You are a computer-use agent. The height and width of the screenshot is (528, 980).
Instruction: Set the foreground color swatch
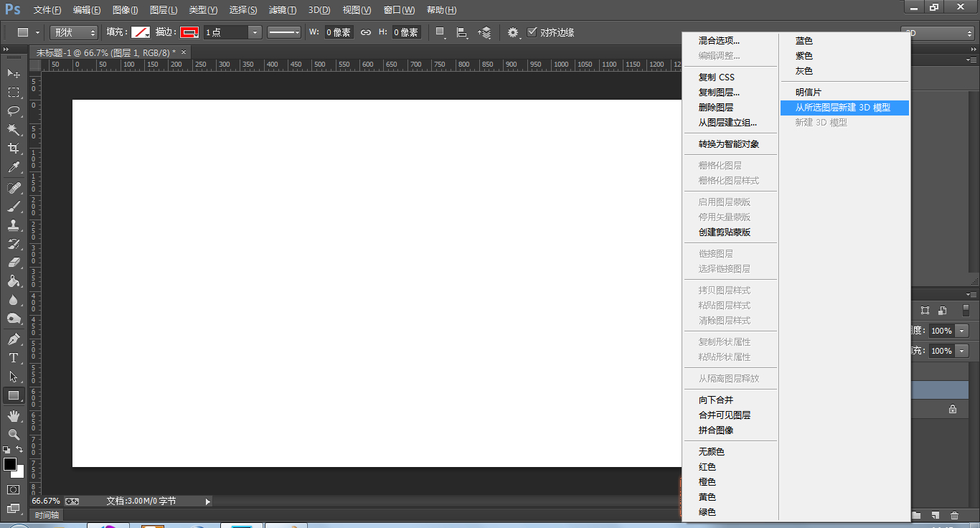[x=9, y=464]
